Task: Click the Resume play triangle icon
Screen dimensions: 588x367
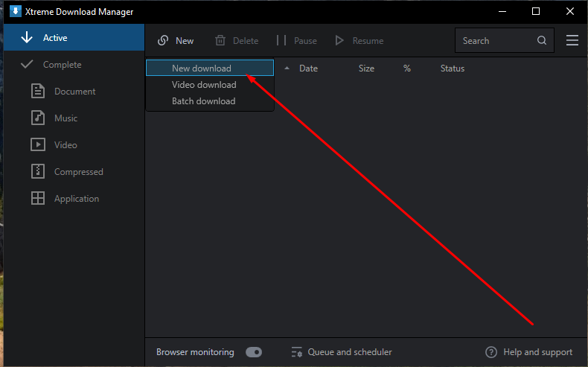Action: [x=339, y=40]
